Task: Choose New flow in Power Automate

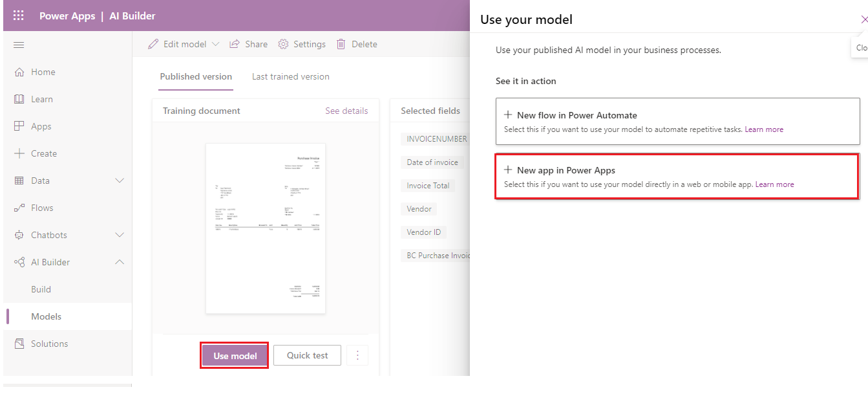Action: coord(677,121)
